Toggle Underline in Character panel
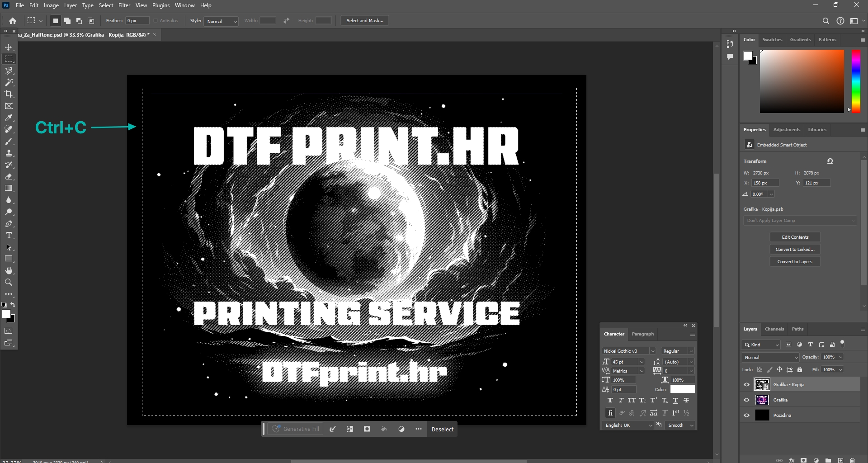This screenshot has height=463, width=868. coord(675,401)
